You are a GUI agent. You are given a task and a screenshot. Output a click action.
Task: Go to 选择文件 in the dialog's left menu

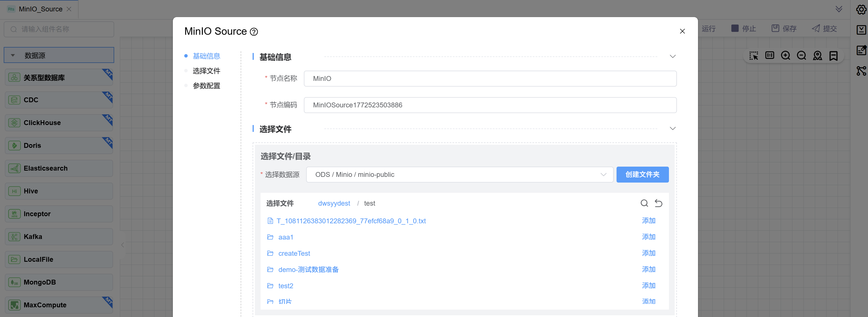(x=206, y=71)
